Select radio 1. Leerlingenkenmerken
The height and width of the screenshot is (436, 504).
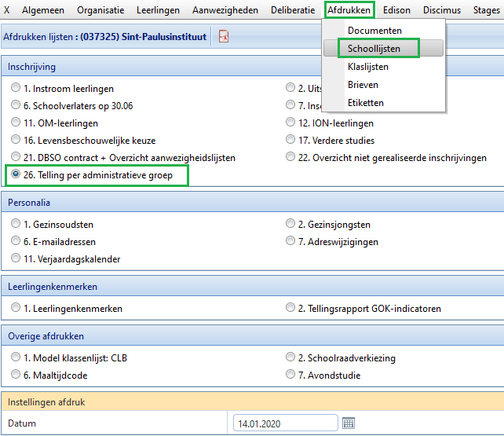click(x=16, y=308)
